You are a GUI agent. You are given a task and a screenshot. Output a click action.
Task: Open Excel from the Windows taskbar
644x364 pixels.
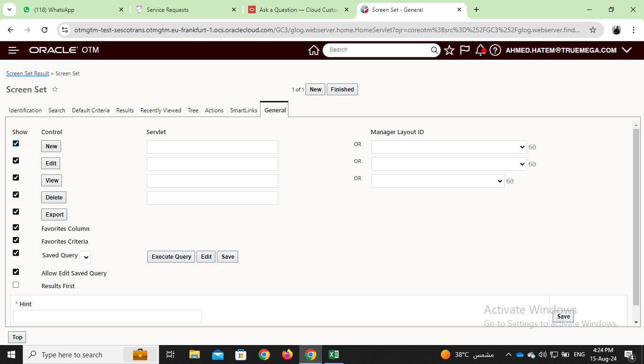[333, 355]
